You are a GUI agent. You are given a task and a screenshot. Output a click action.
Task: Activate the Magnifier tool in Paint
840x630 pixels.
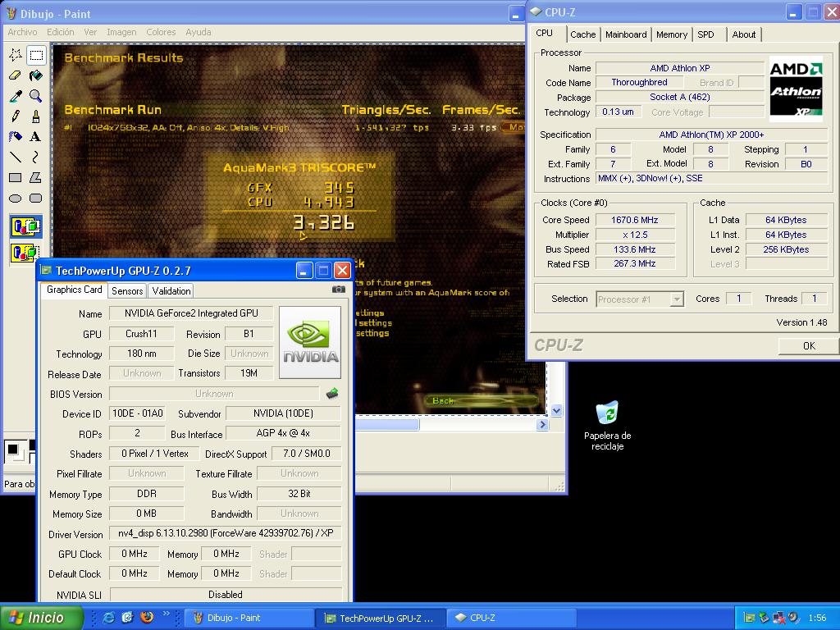coord(36,96)
